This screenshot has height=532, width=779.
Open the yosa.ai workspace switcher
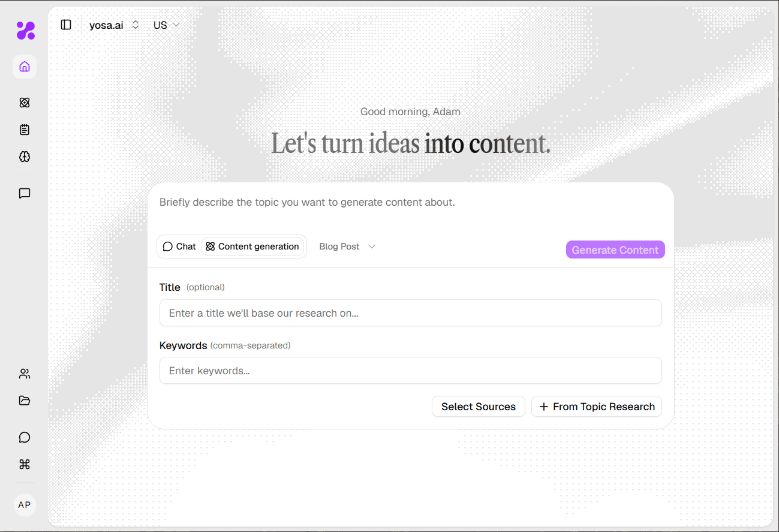click(114, 25)
